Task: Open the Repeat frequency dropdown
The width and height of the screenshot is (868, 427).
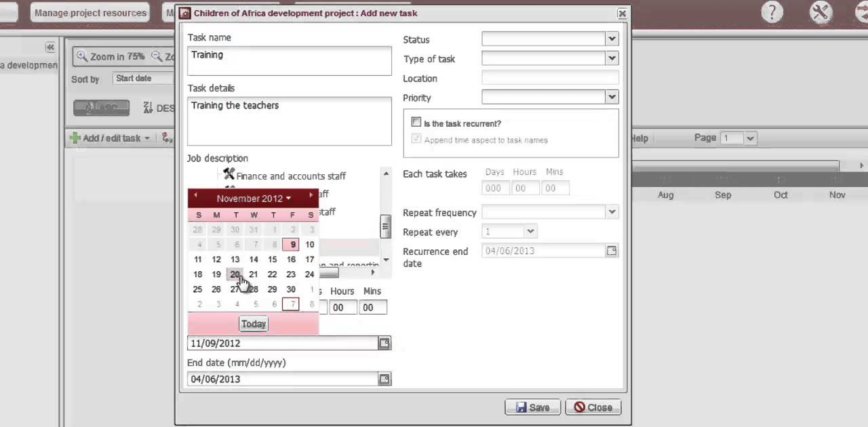Action: (x=612, y=212)
